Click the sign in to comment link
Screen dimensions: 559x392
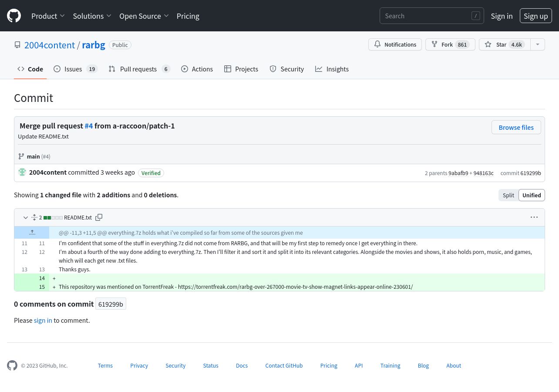click(x=43, y=320)
